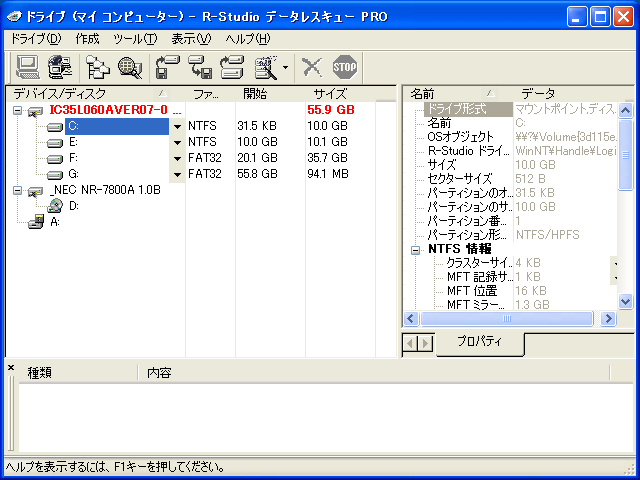640x480 pixels.
Task: Open the ヘルプ(H) menu
Action: 248,39
